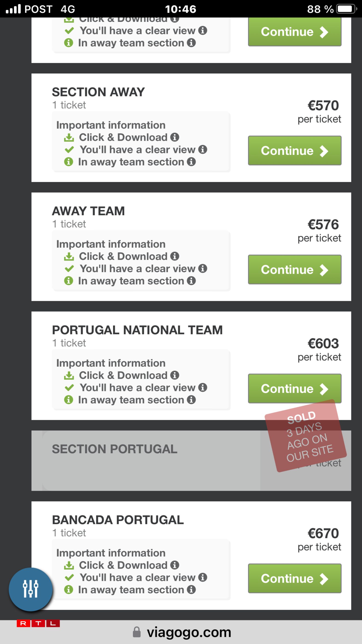Continue with the €576 Away Team ticket

294,270
